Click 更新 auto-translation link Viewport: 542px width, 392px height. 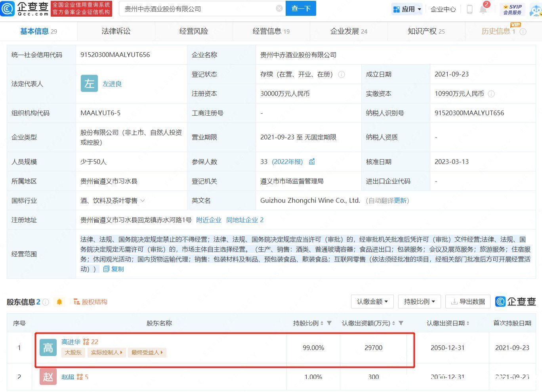tap(400, 201)
